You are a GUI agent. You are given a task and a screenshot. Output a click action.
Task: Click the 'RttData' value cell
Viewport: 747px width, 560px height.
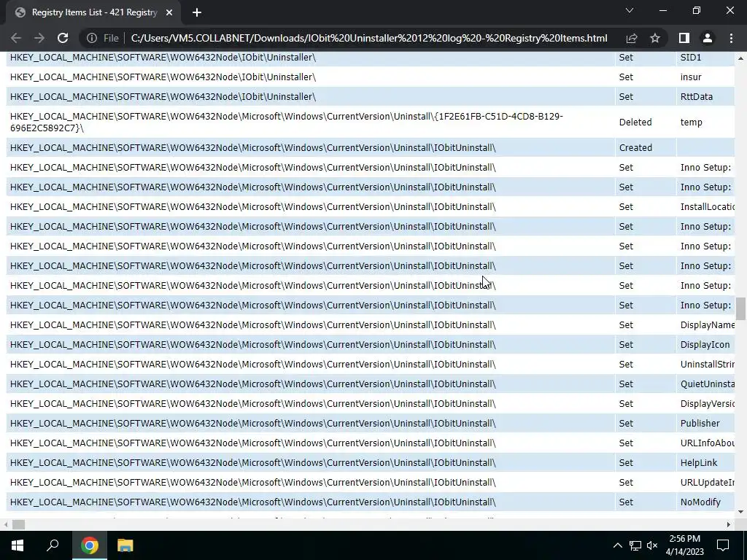coord(705,97)
